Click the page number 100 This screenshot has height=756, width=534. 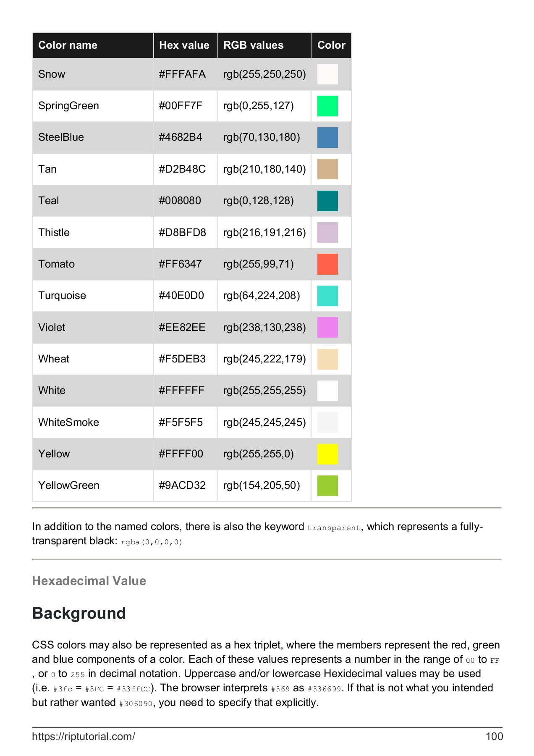coord(494,736)
